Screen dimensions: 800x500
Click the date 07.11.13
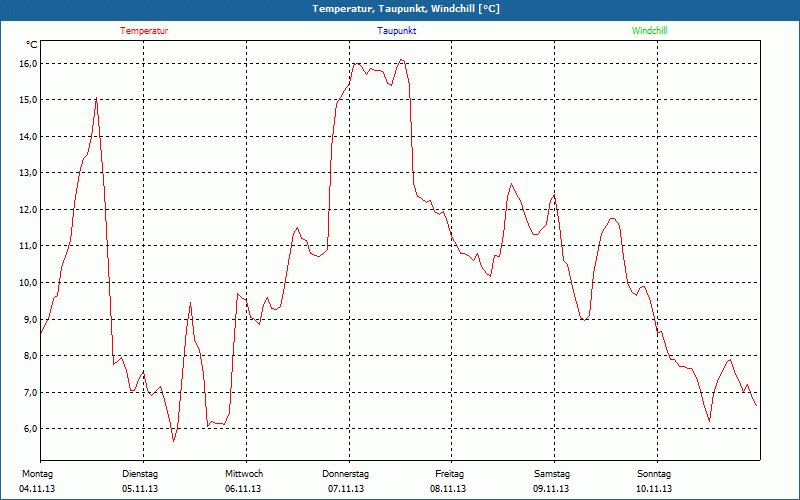346,489
